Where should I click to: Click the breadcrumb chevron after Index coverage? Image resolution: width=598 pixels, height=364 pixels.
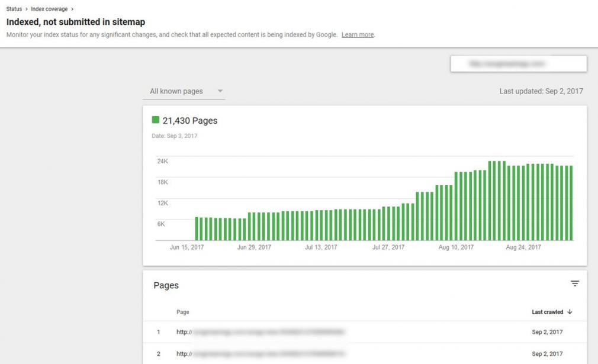[72, 9]
